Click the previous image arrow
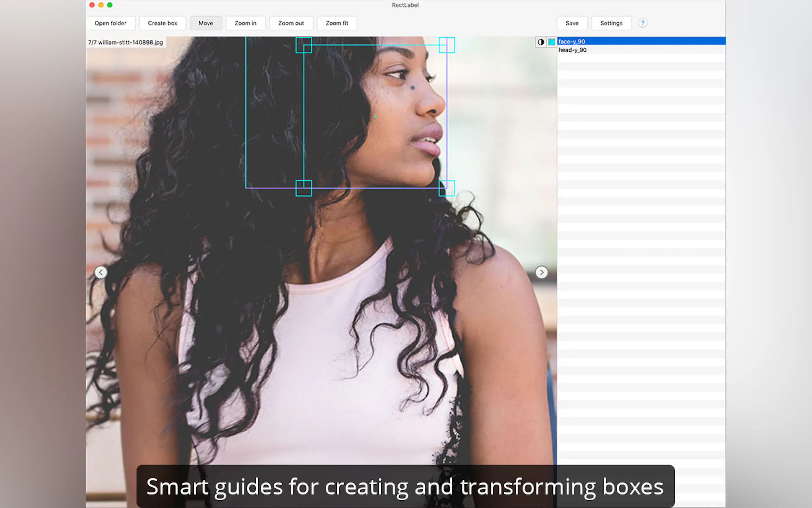 tap(101, 272)
